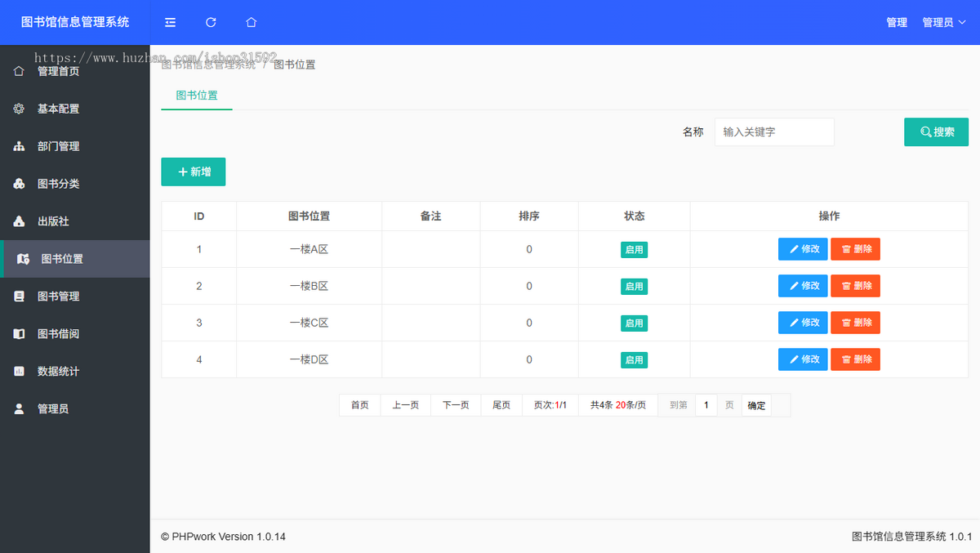This screenshot has width=980, height=553.
Task: Click the keyword input field next to 名称
Action: 773,132
